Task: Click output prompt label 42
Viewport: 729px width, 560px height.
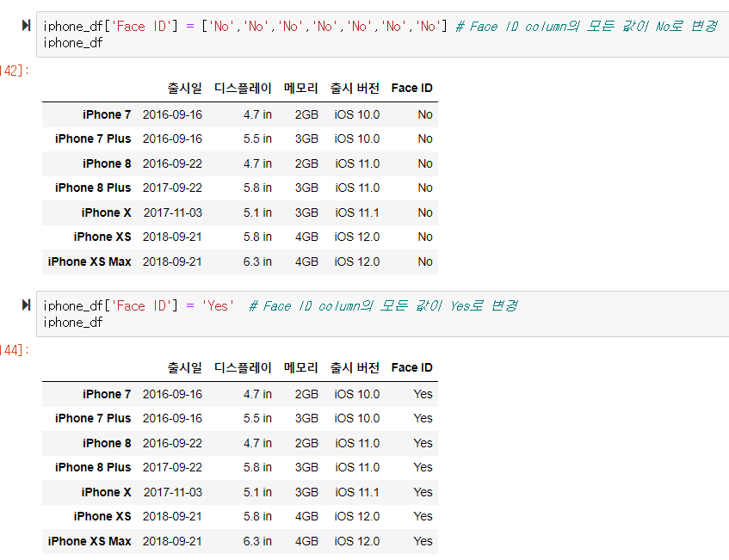Action: (x=15, y=71)
